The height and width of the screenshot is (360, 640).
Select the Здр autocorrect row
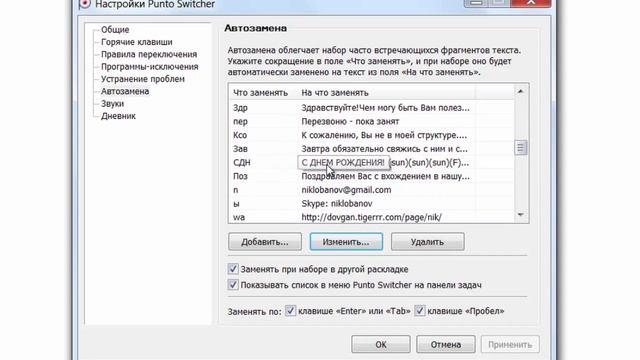coord(371,108)
